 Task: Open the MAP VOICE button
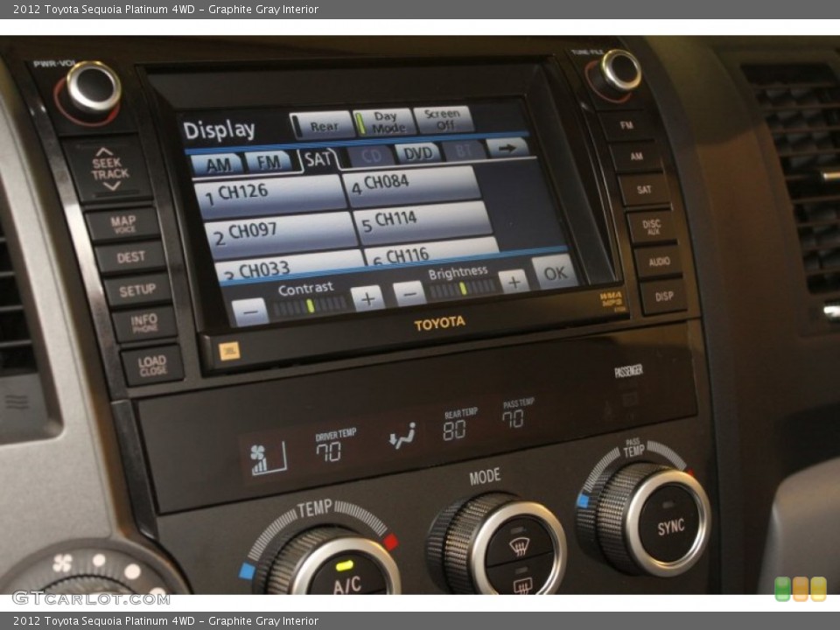tap(122, 224)
